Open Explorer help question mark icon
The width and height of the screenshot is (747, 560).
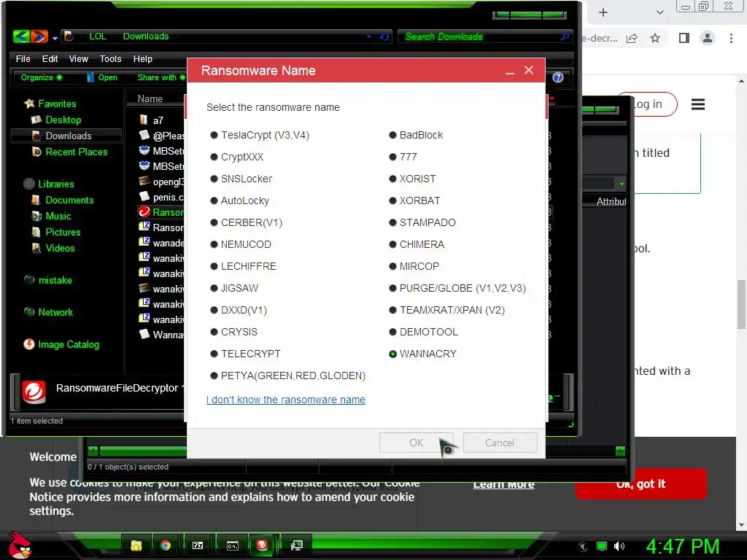(558, 77)
